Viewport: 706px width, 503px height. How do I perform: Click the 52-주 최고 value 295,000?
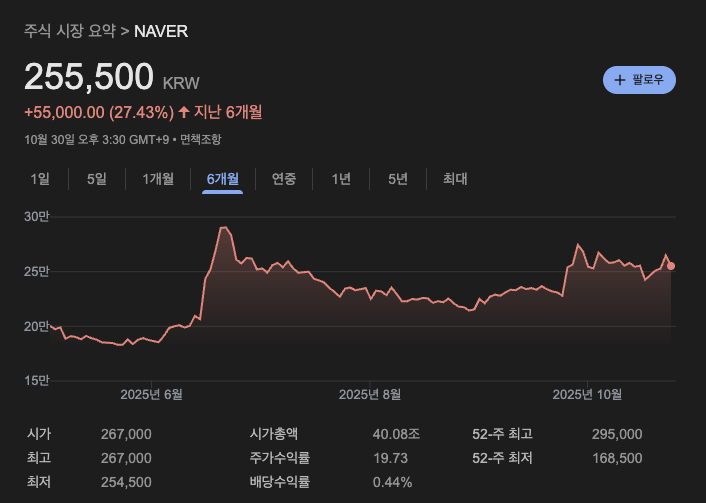click(617, 434)
